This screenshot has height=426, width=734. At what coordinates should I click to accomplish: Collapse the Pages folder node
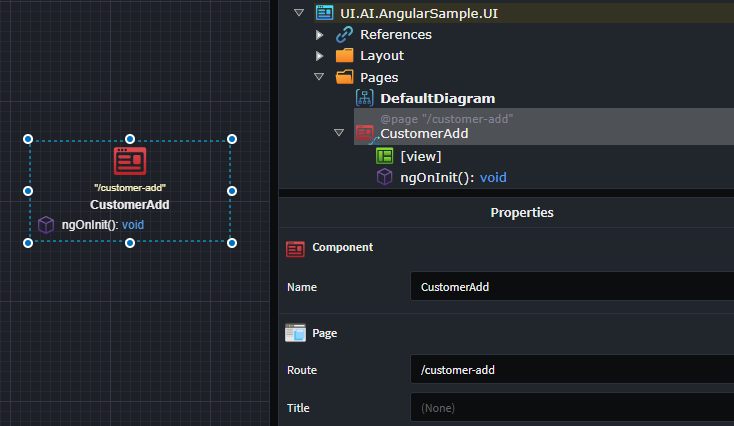pos(319,77)
